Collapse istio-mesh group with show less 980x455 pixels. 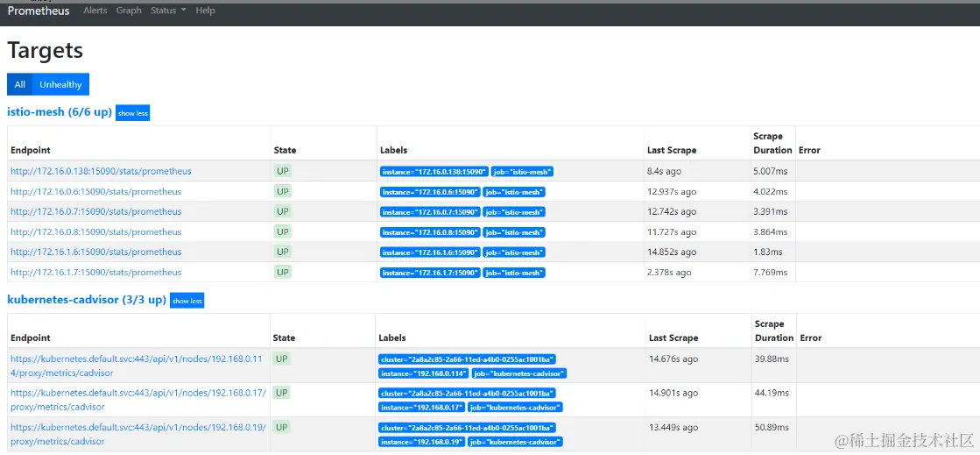point(132,113)
